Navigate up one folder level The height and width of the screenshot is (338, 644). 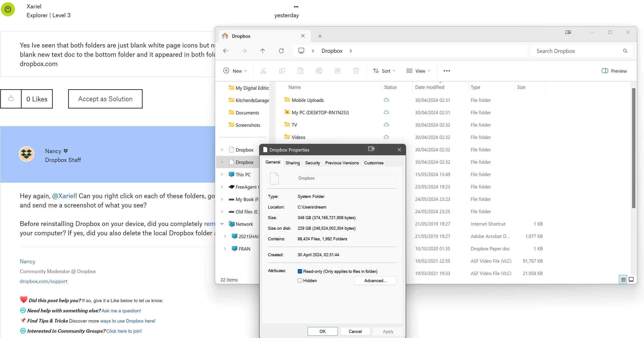[x=262, y=51]
